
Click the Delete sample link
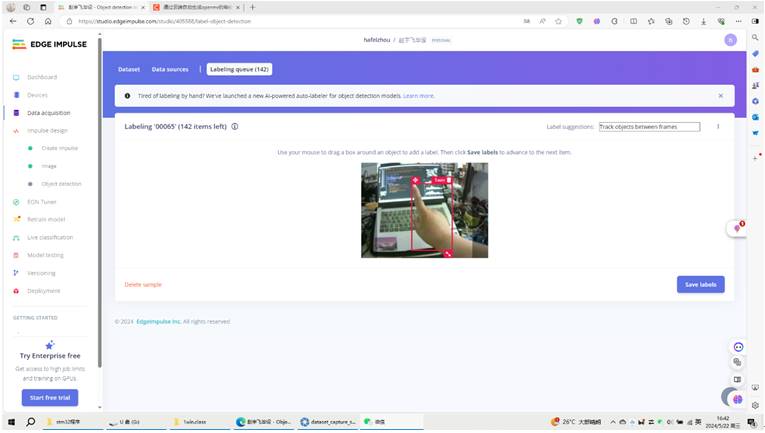[x=143, y=285]
